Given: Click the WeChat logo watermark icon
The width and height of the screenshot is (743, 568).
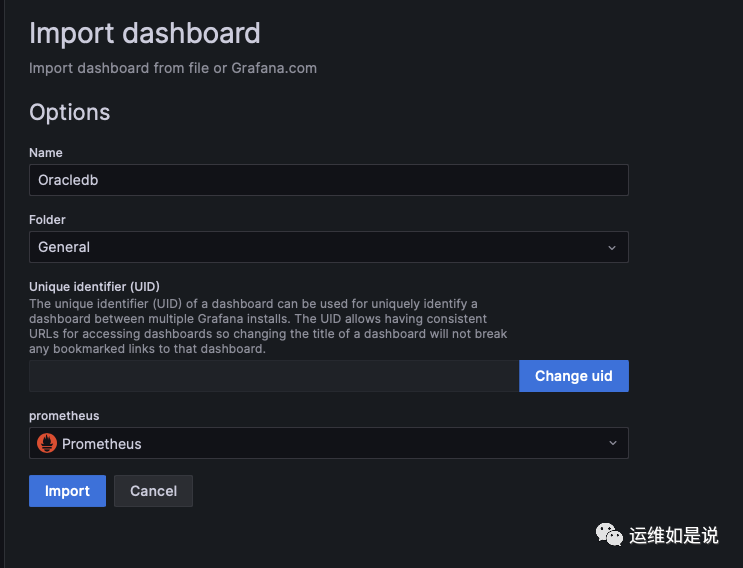Looking at the screenshot, I should click(609, 535).
